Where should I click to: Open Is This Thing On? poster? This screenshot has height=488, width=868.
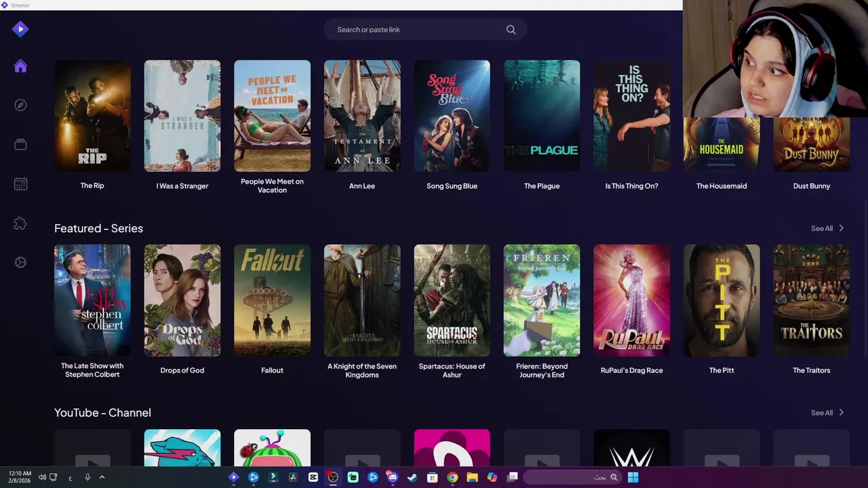click(631, 116)
